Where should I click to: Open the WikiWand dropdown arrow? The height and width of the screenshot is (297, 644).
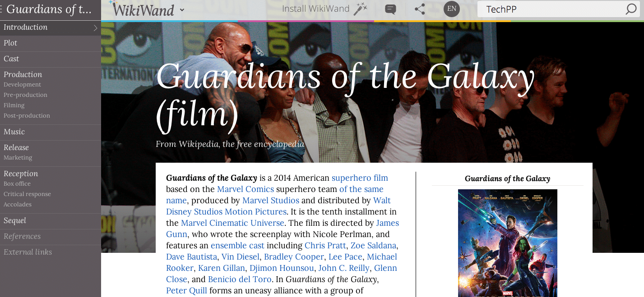[x=182, y=10]
